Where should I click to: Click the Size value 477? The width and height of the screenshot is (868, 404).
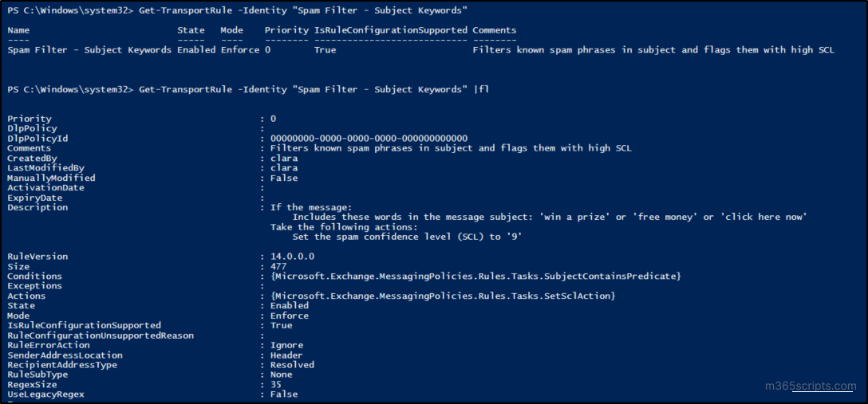click(x=278, y=266)
